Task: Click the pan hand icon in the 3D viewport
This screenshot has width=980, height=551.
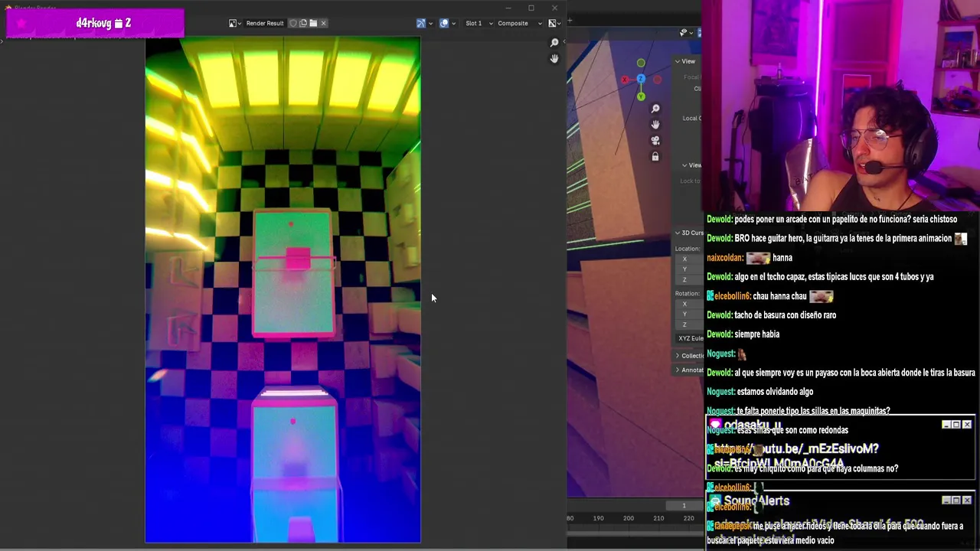Action: coord(655,124)
